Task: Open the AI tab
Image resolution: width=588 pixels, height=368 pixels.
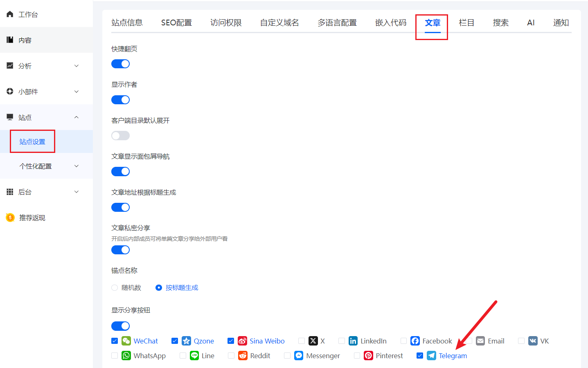Action: pyautogui.click(x=531, y=22)
